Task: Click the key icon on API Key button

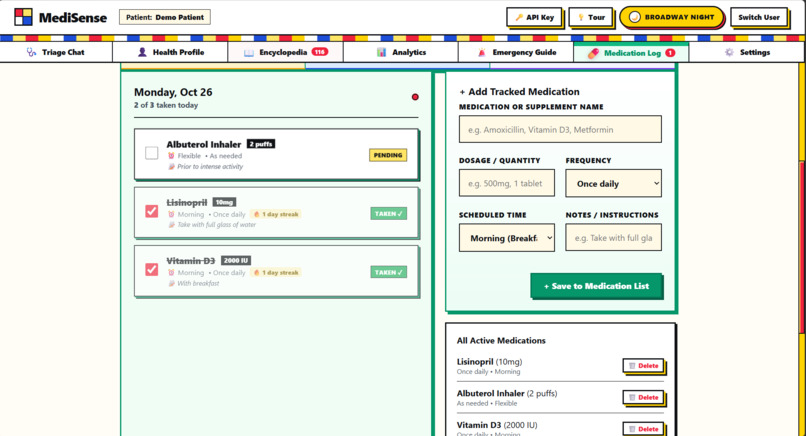Action: 519,17
